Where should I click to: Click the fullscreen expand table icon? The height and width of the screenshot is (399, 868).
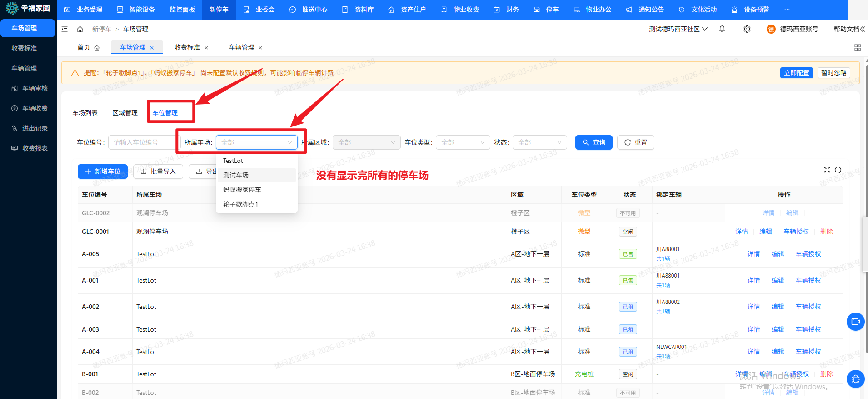(x=827, y=170)
